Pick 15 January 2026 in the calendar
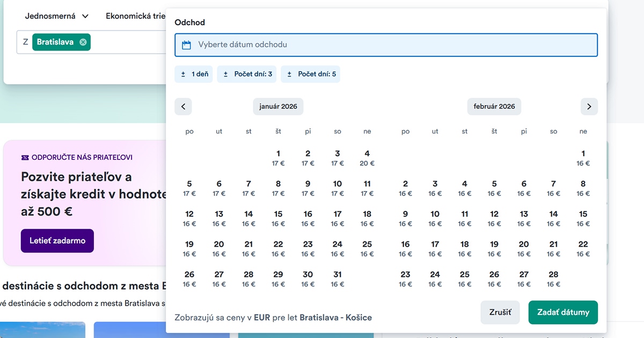 [278, 218]
